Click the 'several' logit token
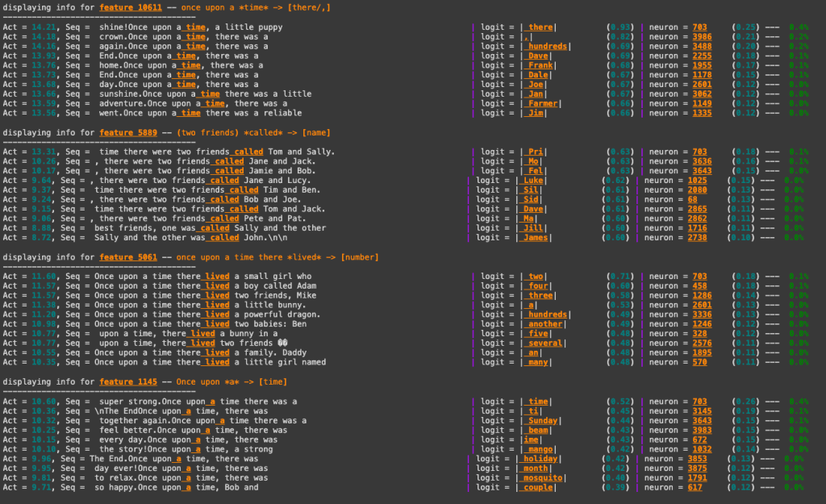Screen dimensions: 826x504 pos(546,343)
